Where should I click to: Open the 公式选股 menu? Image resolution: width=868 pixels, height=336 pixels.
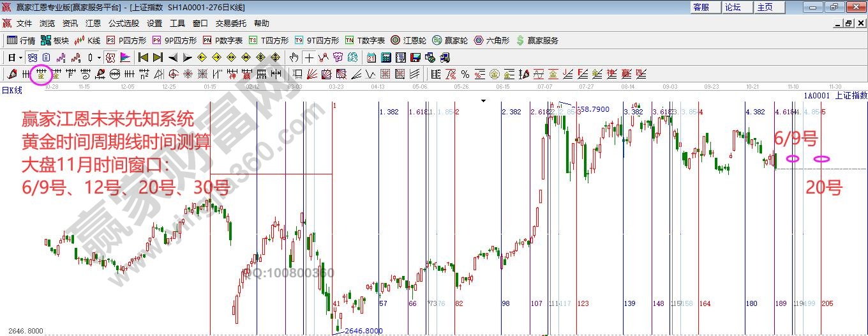(x=123, y=24)
